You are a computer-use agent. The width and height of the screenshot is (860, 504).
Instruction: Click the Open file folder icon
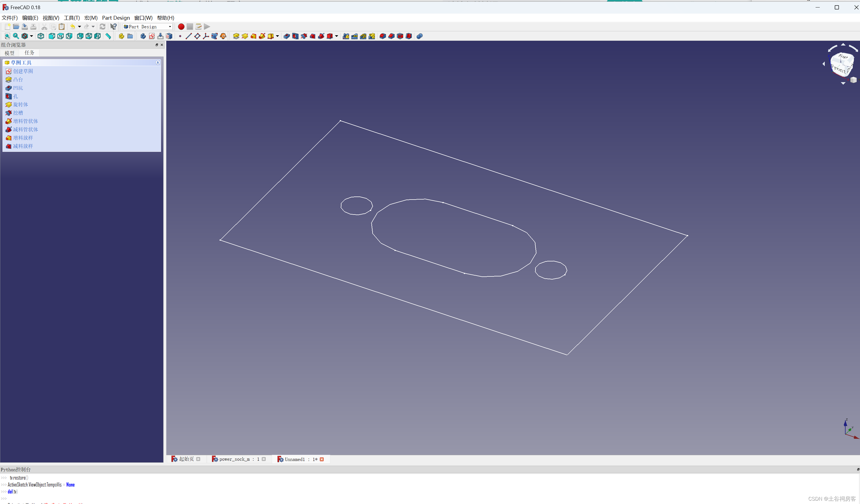pyautogui.click(x=16, y=27)
